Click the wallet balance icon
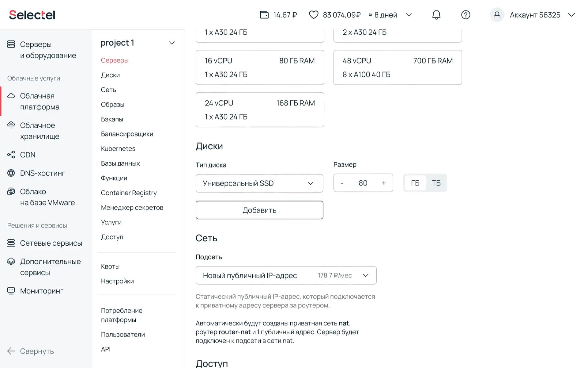This screenshot has width=588, height=368. (x=264, y=15)
